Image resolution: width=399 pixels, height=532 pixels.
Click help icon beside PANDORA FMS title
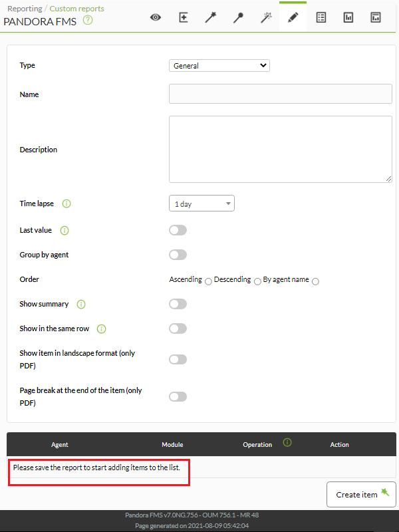(88, 21)
